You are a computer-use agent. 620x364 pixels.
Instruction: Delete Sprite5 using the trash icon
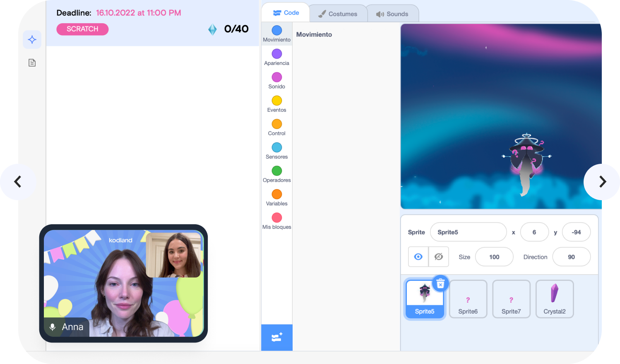(440, 284)
